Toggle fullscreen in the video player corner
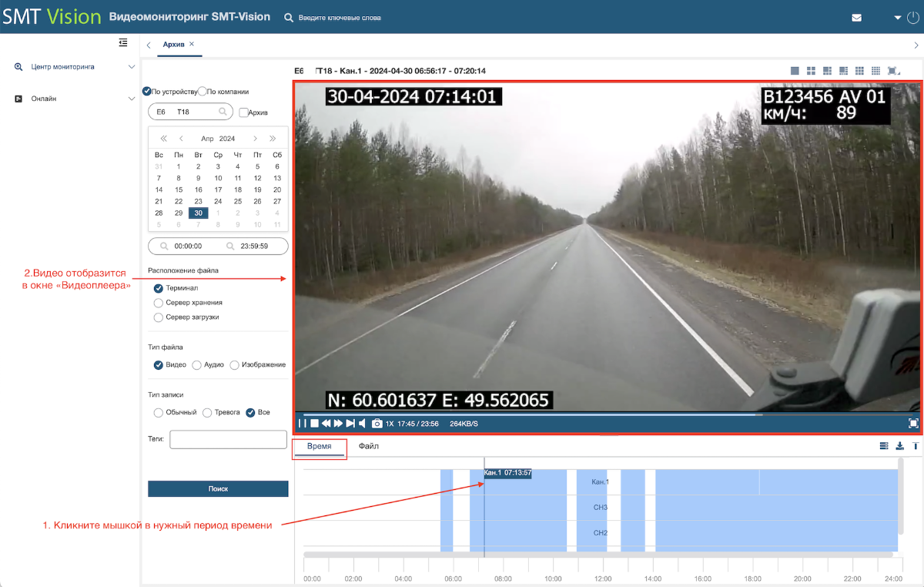This screenshot has height=587, width=924. pyautogui.click(x=913, y=423)
